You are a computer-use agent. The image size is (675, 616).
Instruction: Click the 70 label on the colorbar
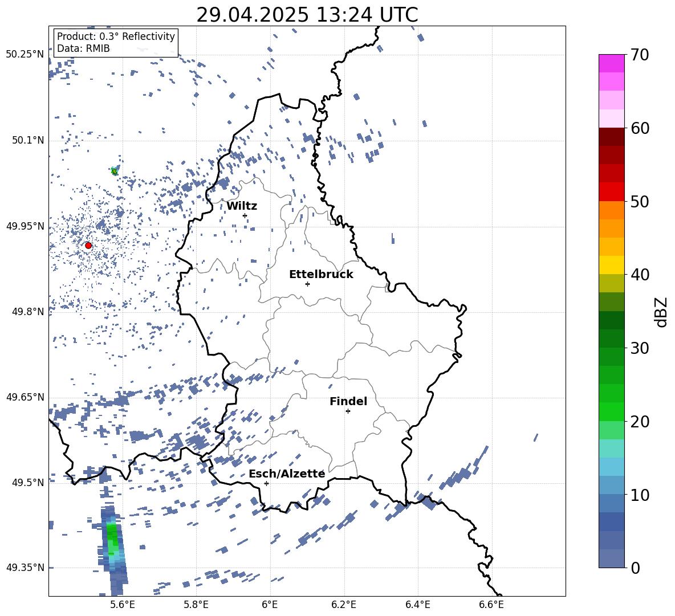point(640,55)
